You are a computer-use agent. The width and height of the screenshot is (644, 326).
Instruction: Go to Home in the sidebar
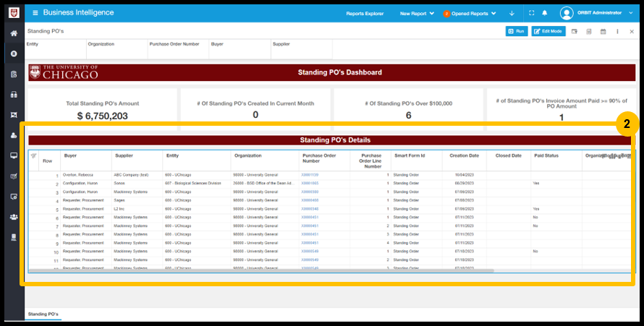coord(14,34)
